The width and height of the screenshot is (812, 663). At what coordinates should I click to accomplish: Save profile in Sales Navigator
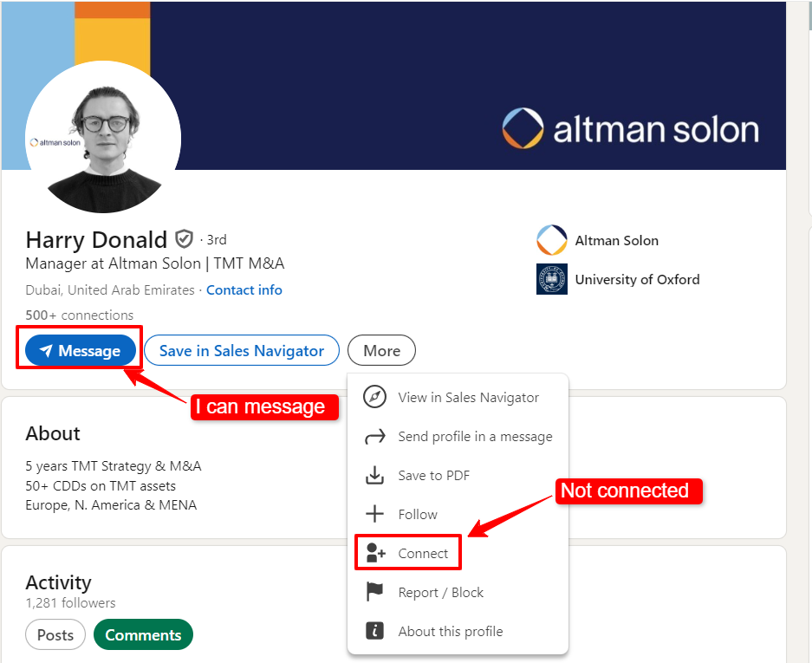pyautogui.click(x=242, y=351)
